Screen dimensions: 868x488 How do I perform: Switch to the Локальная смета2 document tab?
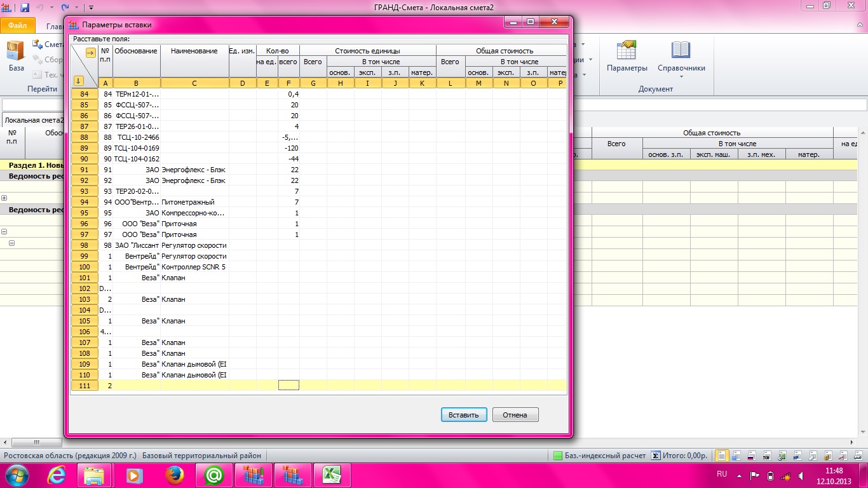[34, 119]
